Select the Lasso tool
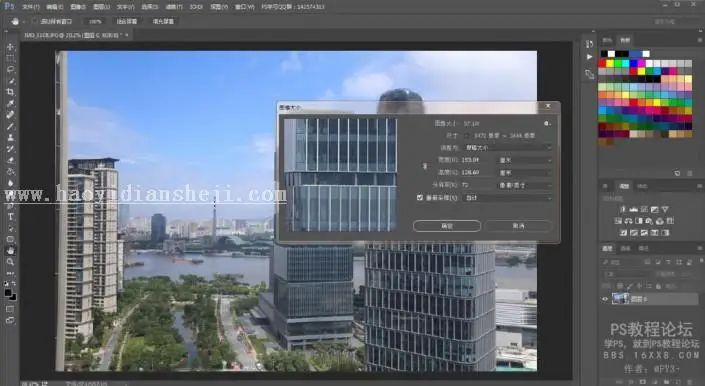The width and height of the screenshot is (705, 386). click(x=10, y=69)
